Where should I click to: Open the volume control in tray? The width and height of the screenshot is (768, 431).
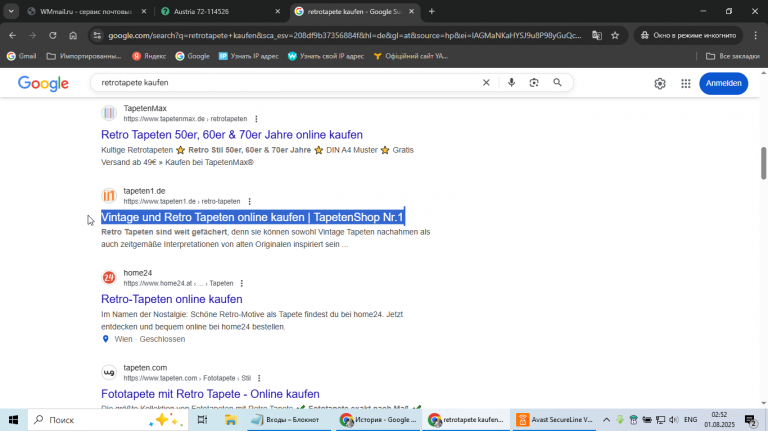673,420
